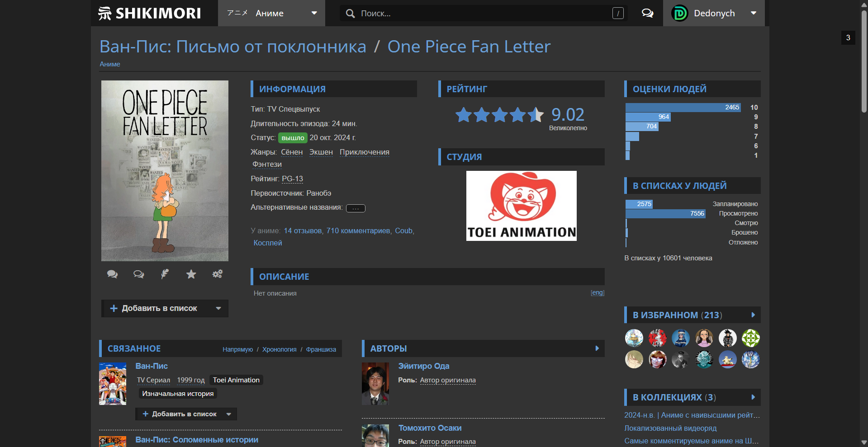Screen dimensions: 868x447
Task: Open discussions via outlined speech bubble icon under poster
Action: coord(138,274)
